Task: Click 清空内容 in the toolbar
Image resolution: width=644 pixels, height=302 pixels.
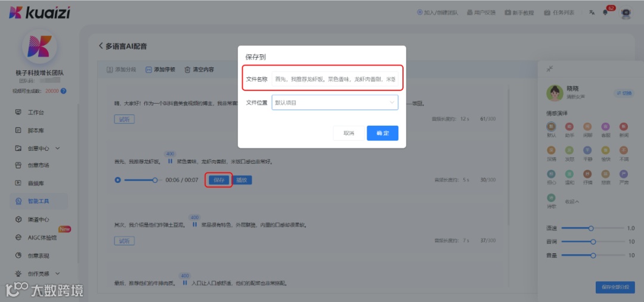Action: [199, 69]
